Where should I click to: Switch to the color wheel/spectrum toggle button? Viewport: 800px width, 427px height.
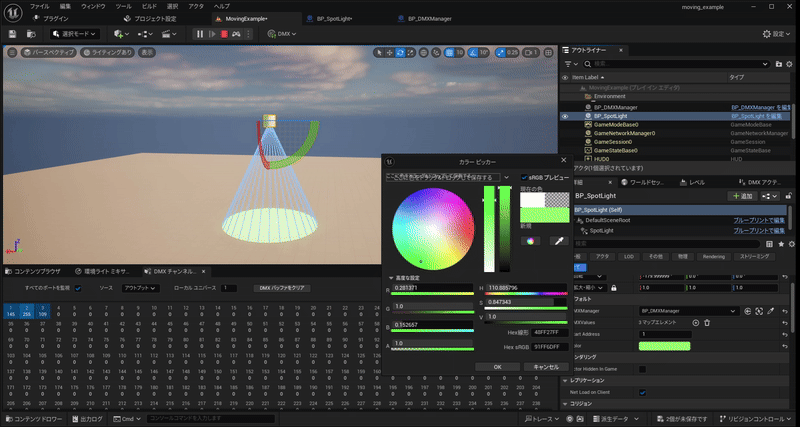pos(530,241)
